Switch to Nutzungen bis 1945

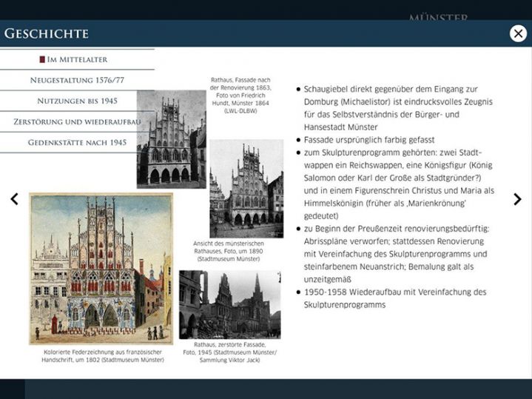(x=77, y=101)
